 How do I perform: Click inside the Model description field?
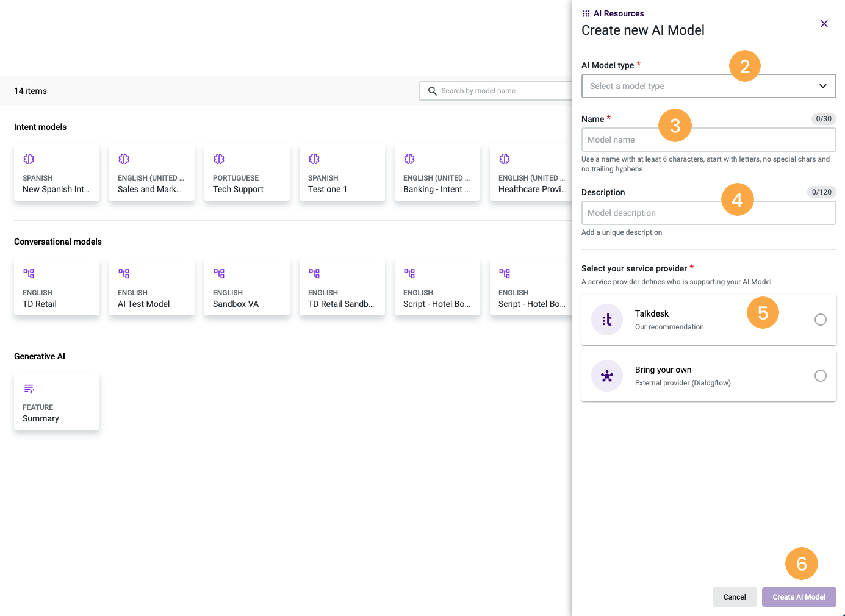(x=708, y=213)
